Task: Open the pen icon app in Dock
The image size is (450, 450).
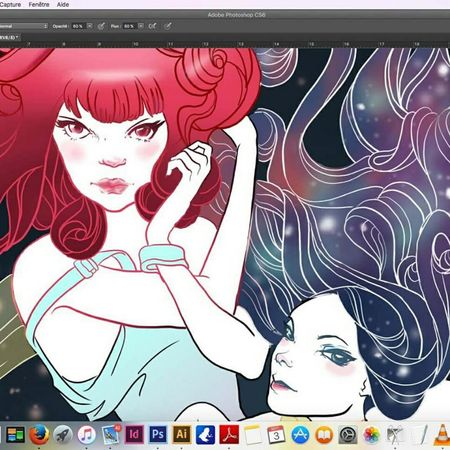Action: click(x=421, y=435)
